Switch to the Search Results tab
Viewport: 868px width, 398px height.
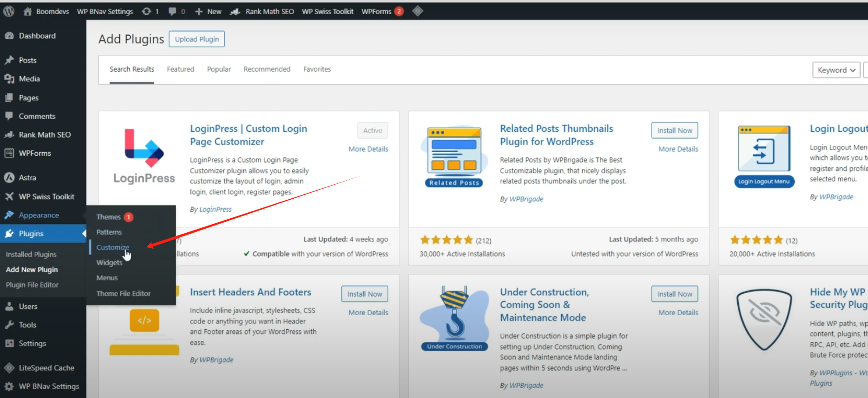click(132, 69)
